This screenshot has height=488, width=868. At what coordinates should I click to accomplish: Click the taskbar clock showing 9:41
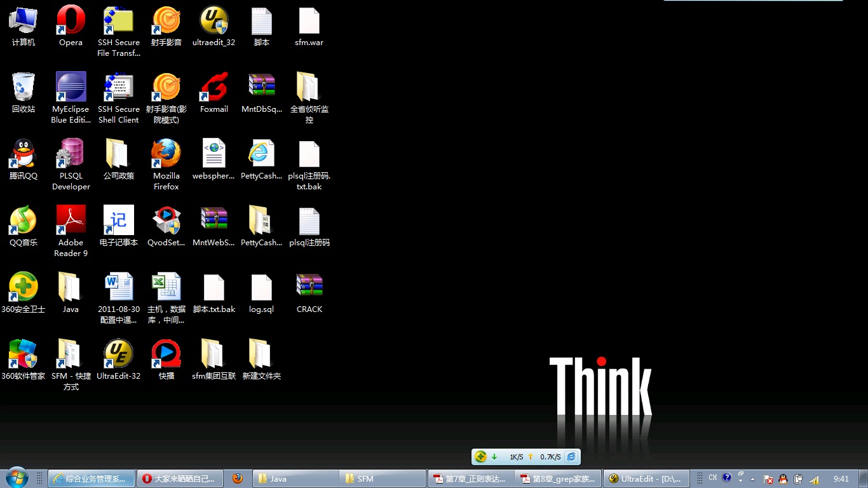click(841, 479)
